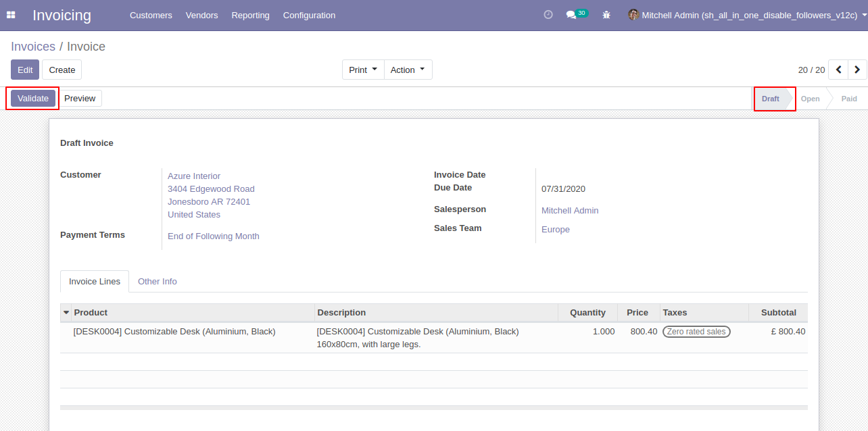
Task: Click the 160x80cm, with large legs description
Action: [x=369, y=345]
